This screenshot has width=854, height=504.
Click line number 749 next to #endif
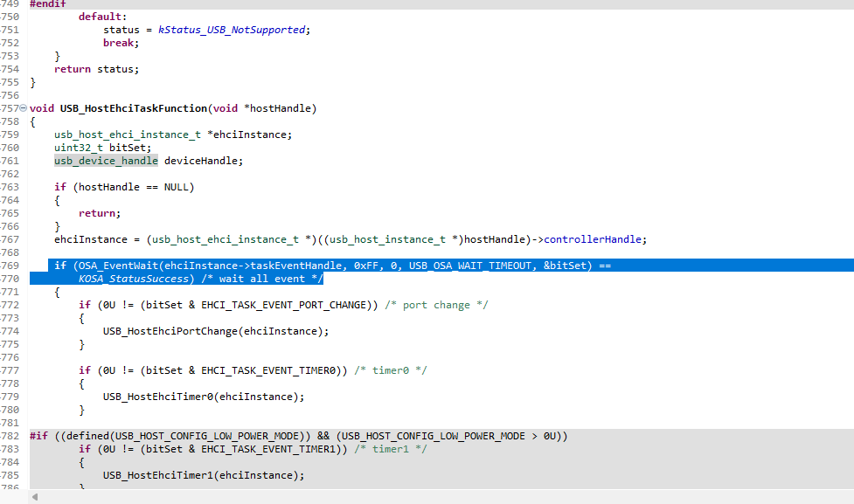pos(10,4)
